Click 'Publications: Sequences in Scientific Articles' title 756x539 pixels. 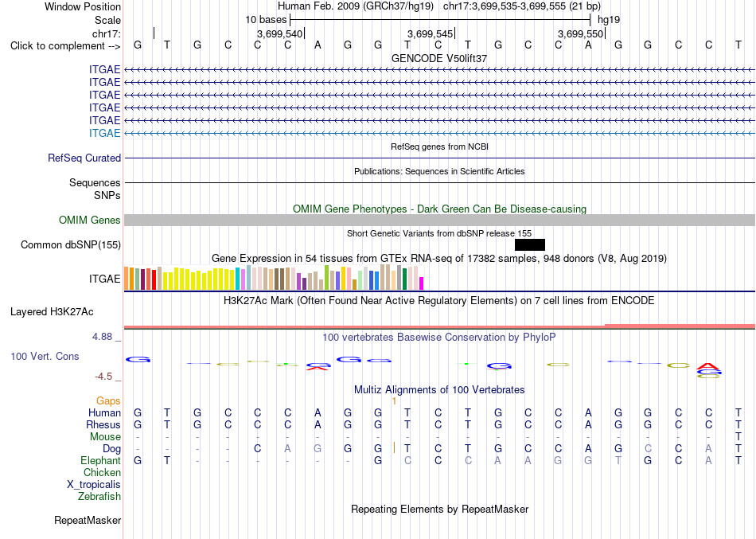(439, 171)
